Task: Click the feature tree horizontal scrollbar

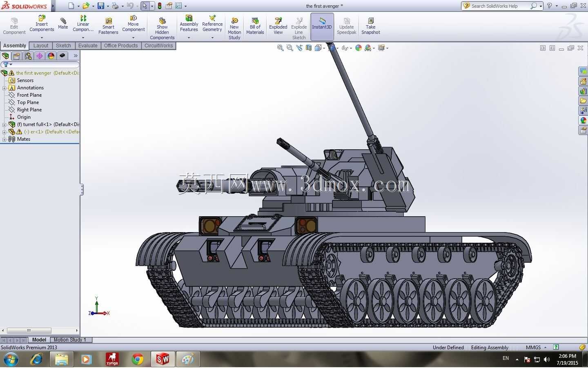Action: tap(40, 330)
